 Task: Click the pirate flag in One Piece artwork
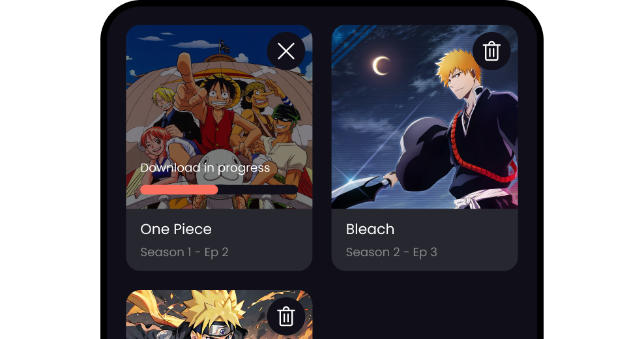224,46
